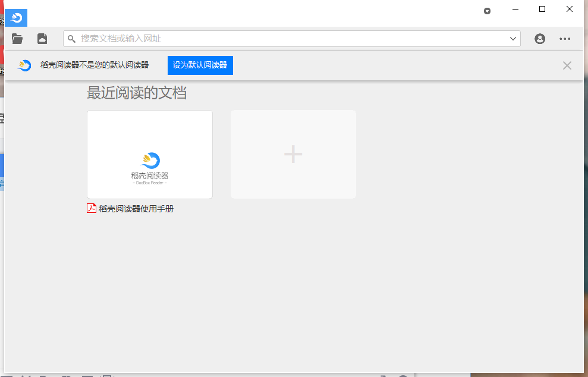Click the app logo in the notification bar
This screenshot has width=588, height=377.
point(24,65)
